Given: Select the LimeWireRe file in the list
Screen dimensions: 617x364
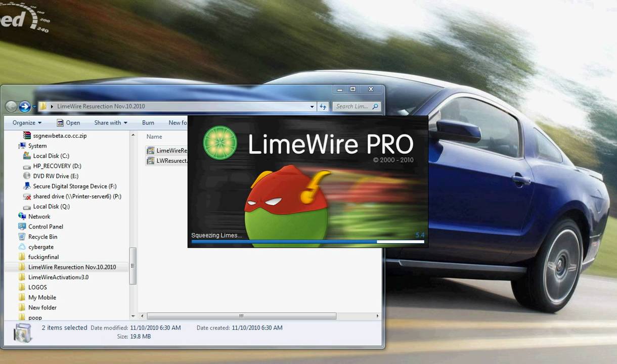Looking at the screenshot, I should [x=172, y=151].
